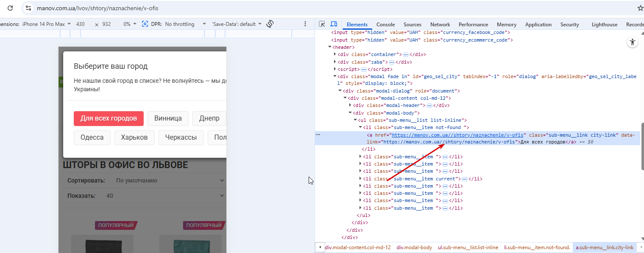
Task: Collapse the modal-body div node
Action: (350, 113)
